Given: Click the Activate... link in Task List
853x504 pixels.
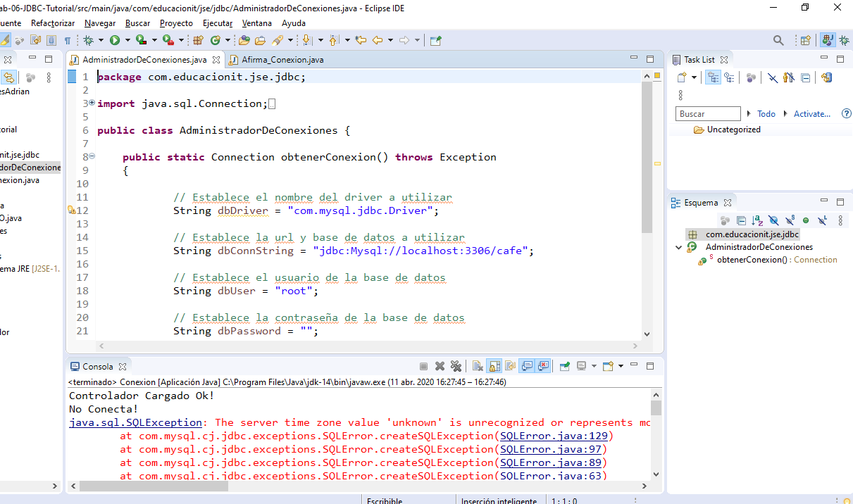Looking at the screenshot, I should pyautogui.click(x=811, y=114).
